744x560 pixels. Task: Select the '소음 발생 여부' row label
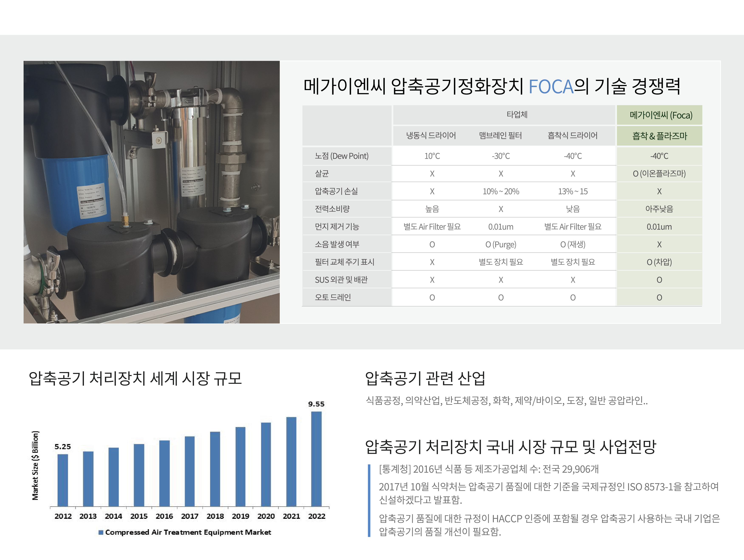(337, 244)
